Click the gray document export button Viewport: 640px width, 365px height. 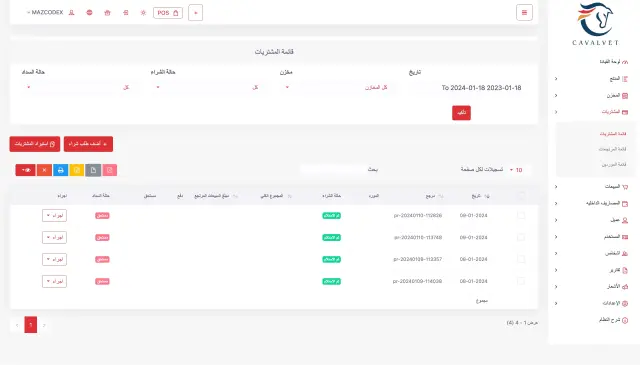click(93, 170)
